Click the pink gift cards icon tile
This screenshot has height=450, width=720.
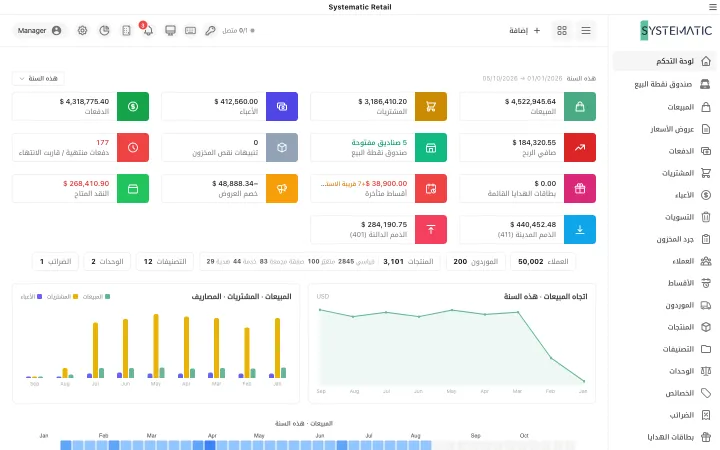580,188
